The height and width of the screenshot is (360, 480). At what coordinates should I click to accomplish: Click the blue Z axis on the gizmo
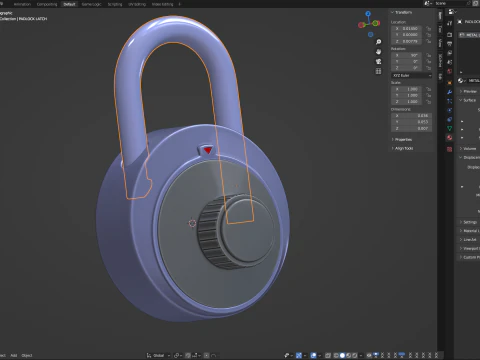[368, 14]
